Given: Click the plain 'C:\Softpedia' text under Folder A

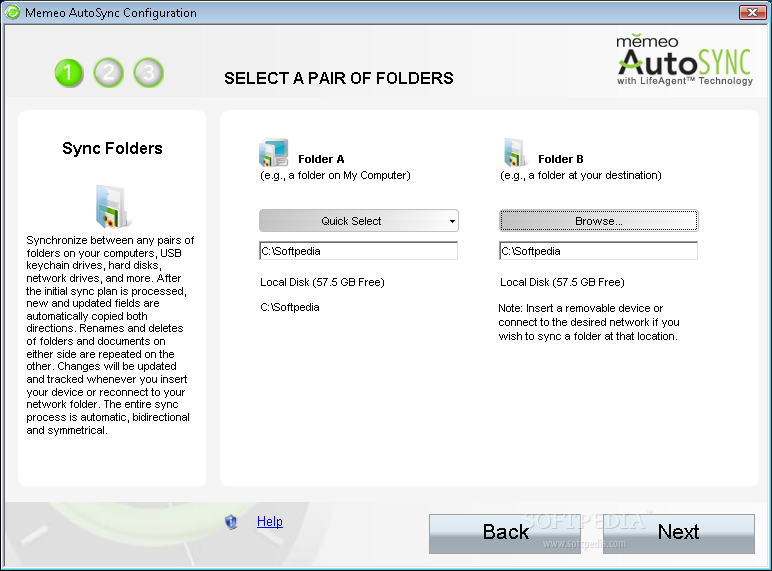Looking at the screenshot, I should coord(290,307).
